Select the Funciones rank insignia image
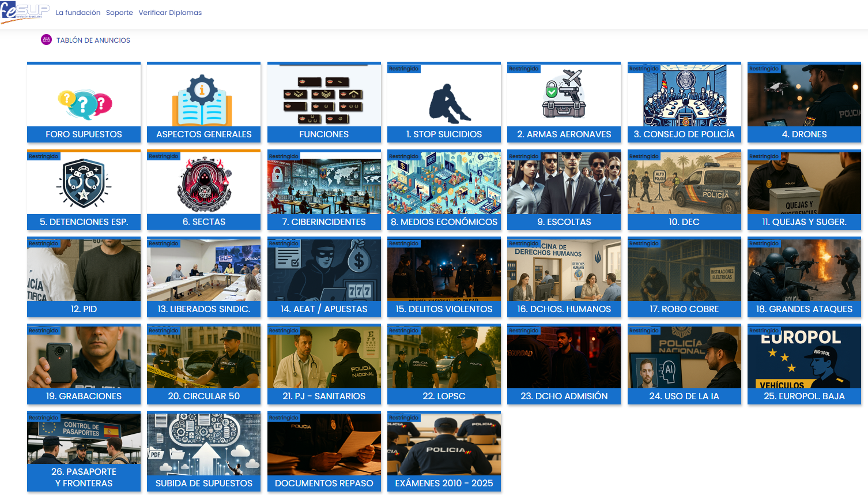 click(324, 97)
